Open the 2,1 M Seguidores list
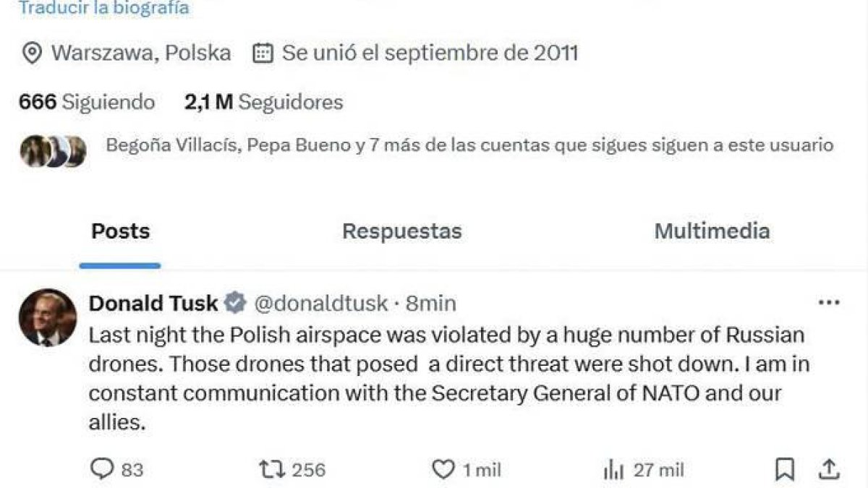This screenshot has height=488, width=868. 263,102
